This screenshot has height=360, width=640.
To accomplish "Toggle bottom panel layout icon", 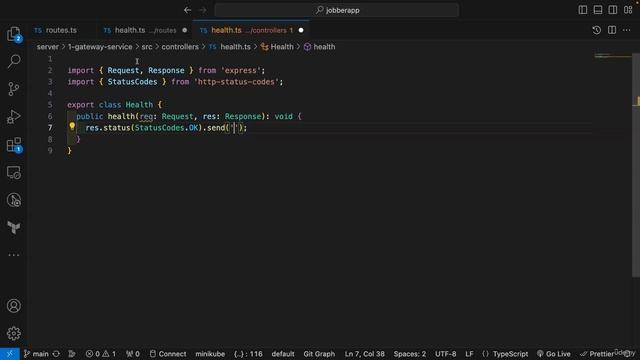I will [598, 10].
